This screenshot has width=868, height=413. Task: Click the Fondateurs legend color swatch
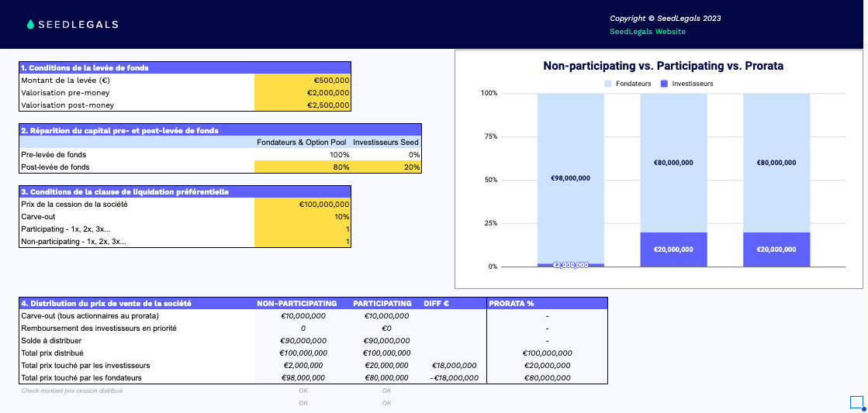608,84
